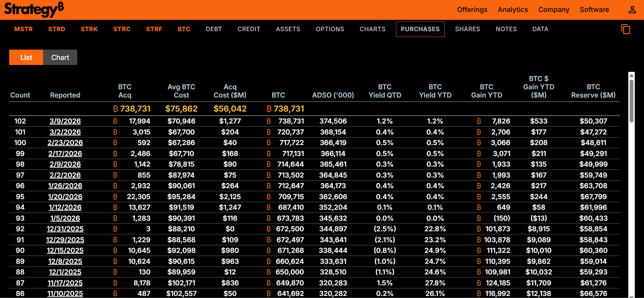
Task: Sort by Avg BTC Cost column header
Action: [181, 91]
